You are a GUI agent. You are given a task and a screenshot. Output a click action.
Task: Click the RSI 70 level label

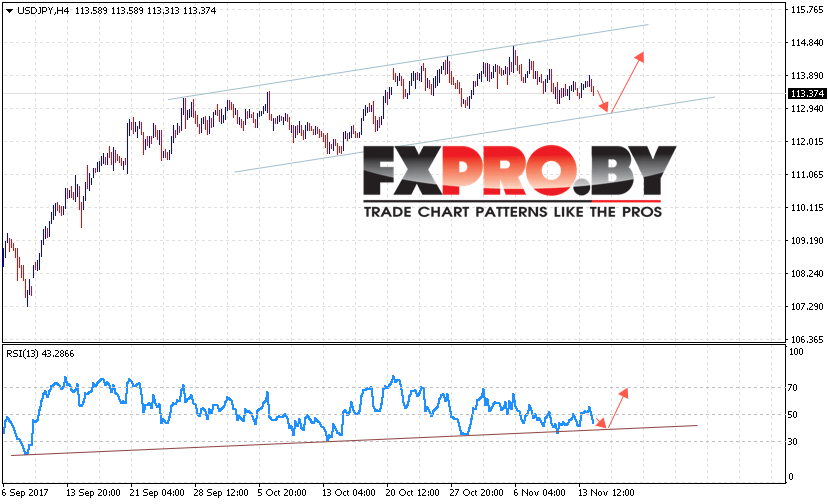pyautogui.click(x=793, y=388)
